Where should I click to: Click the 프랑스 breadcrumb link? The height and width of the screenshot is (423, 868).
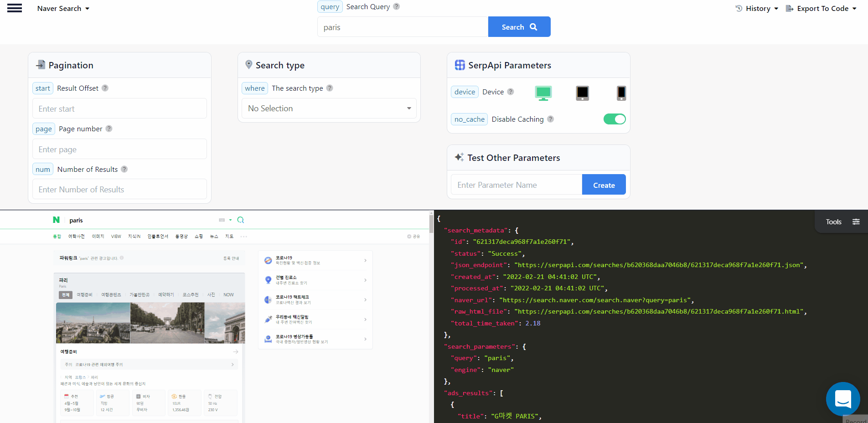click(x=80, y=377)
